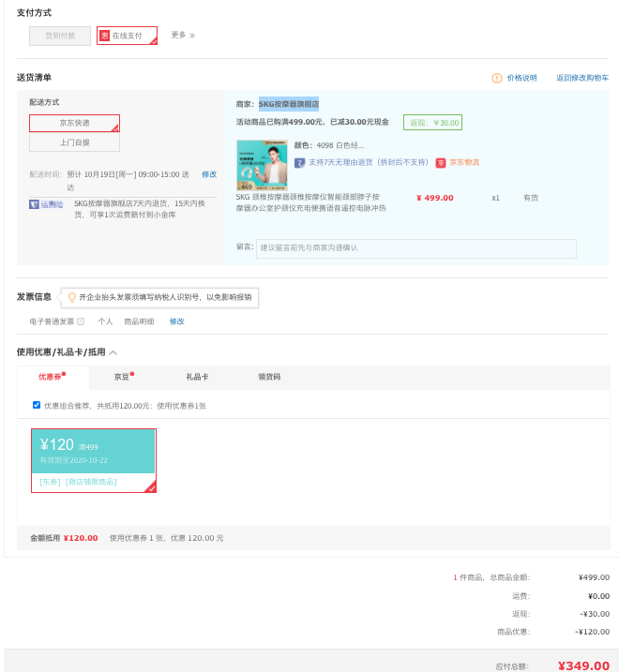Click the red 惠 icon in 在线支付
This screenshot has width=619, height=672.
click(105, 36)
